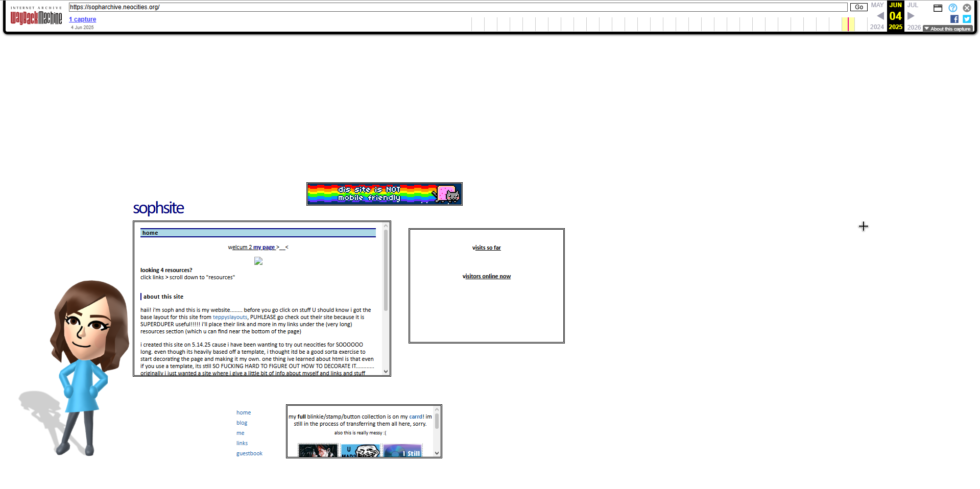Screen dimensions: 980x489
Task: Open the blog navigation link
Action: (242, 423)
